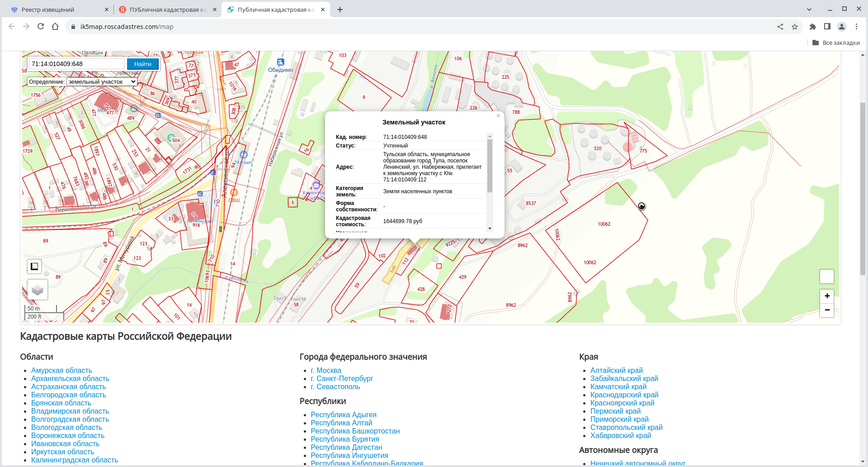This screenshot has height=467, width=868.
Task: Toggle the browser side panel
Action: (827, 27)
